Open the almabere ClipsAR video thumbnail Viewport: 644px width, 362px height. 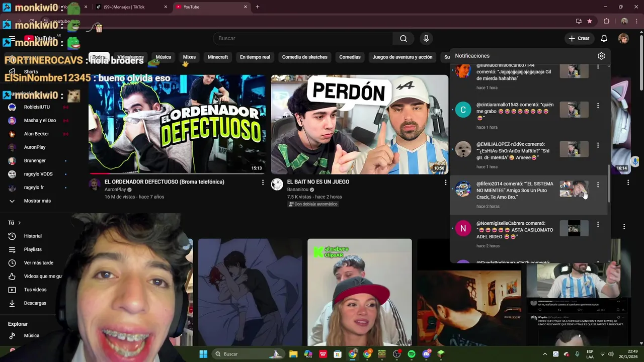[360, 293]
